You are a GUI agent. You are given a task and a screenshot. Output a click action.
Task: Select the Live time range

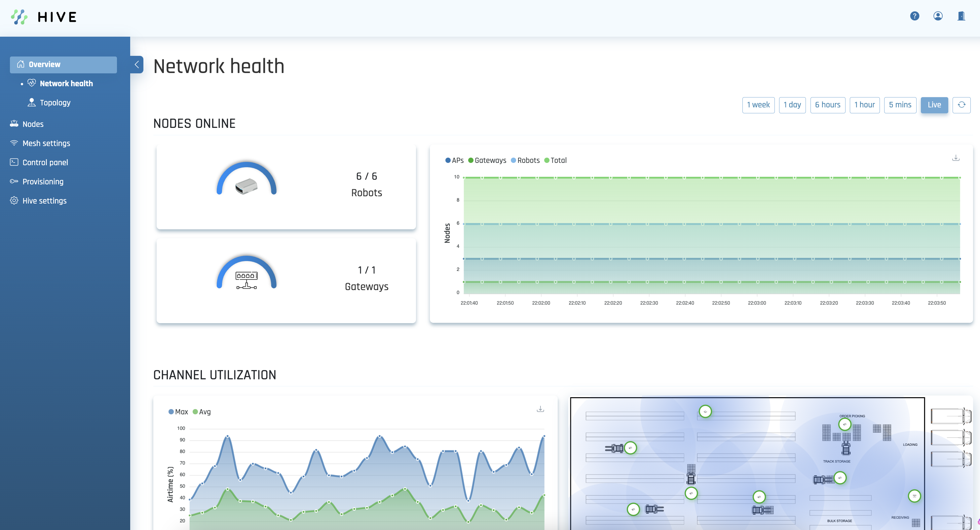point(934,105)
